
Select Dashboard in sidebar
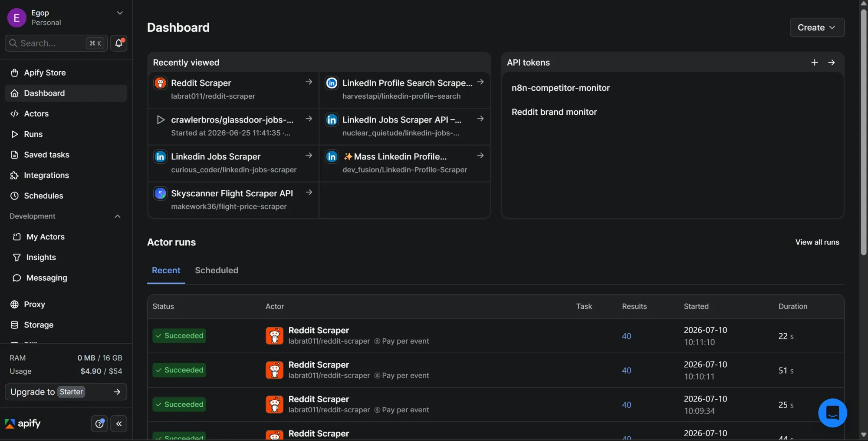[66, 93]
